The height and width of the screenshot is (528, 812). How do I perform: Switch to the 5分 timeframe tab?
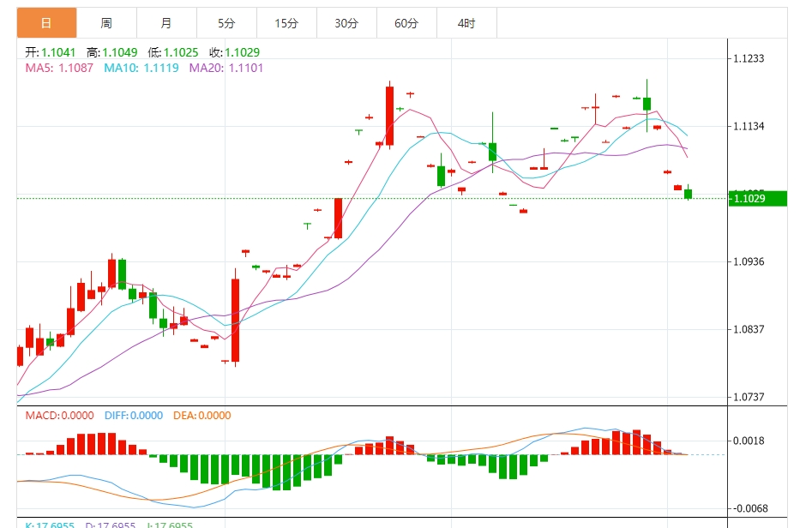pyautogui.click(x=227, y=23)
